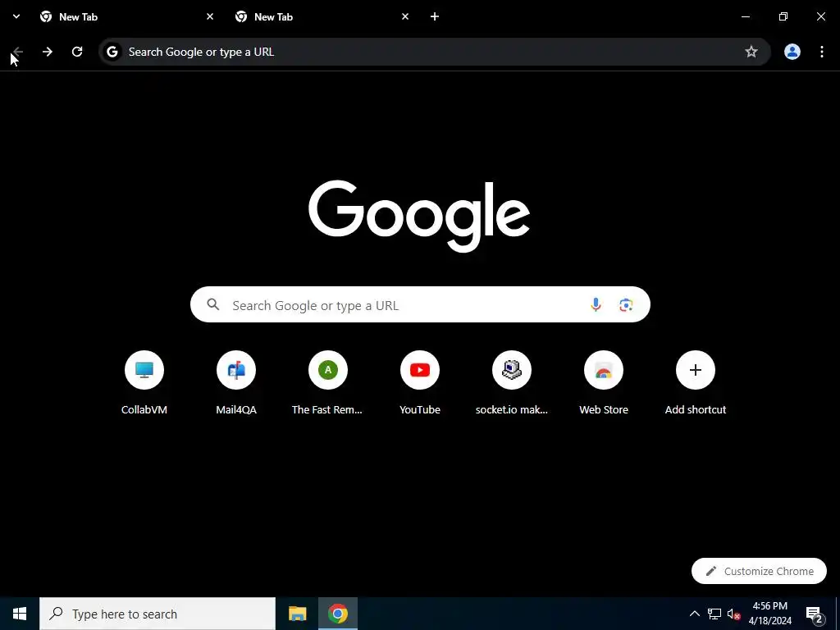The width and height of the screenshot is (840, 630).
Task: Go back to previous page
Action: click(x=18, y=52)
